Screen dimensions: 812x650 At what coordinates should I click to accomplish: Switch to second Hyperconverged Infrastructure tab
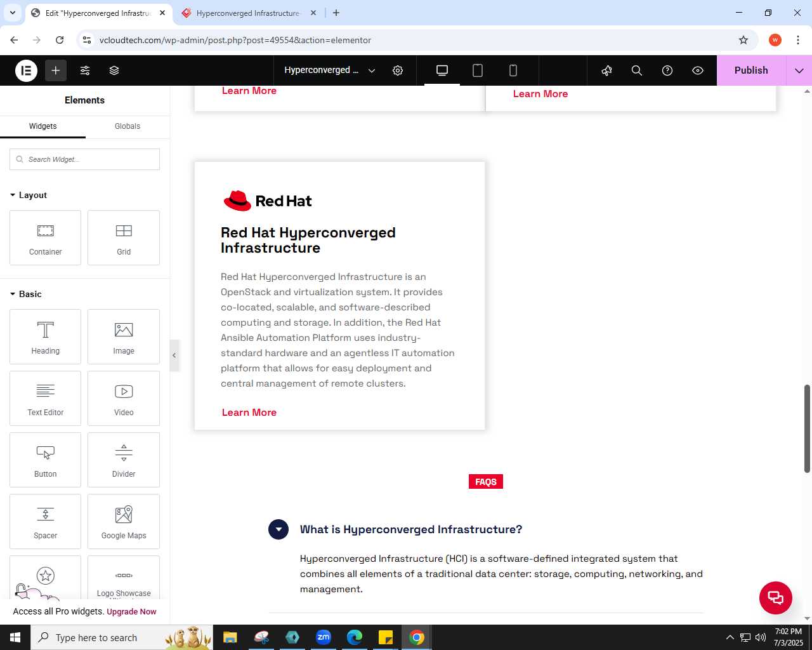point(248,13)
